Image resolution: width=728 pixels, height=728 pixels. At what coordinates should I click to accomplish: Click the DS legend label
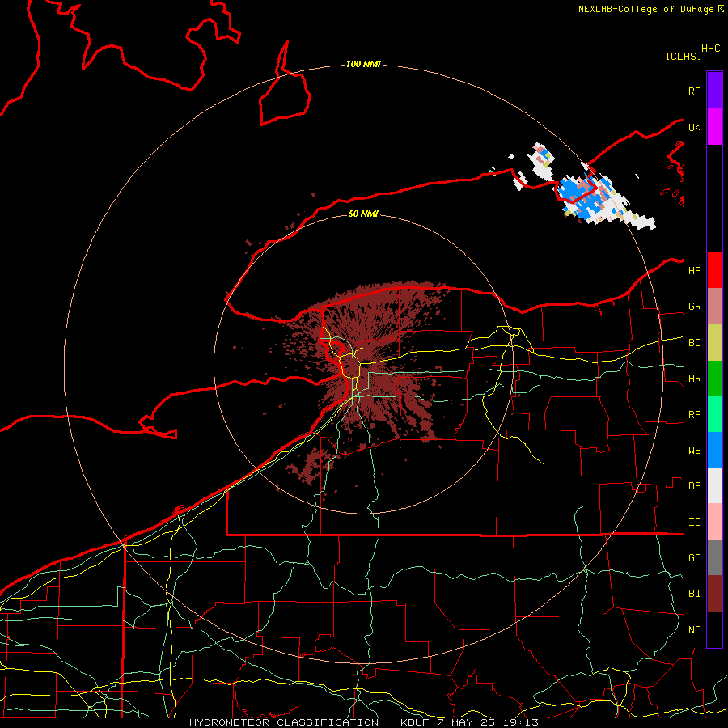694,486
